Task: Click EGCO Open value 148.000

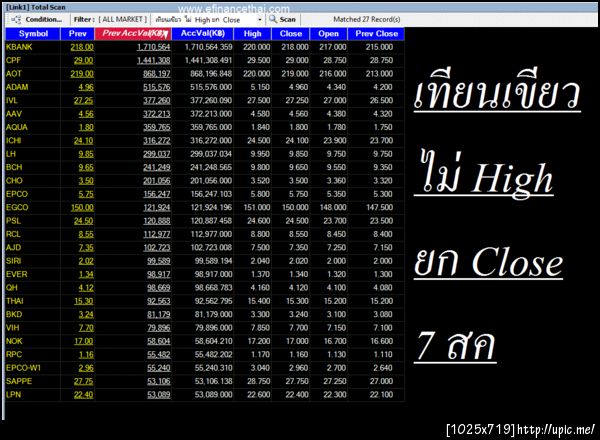Action: pyautogui.click(x=333, y=208)
